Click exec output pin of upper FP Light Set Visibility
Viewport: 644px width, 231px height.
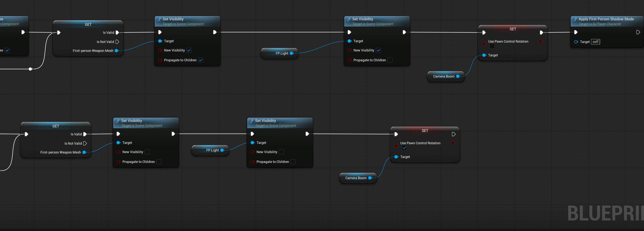click(404, 32)
